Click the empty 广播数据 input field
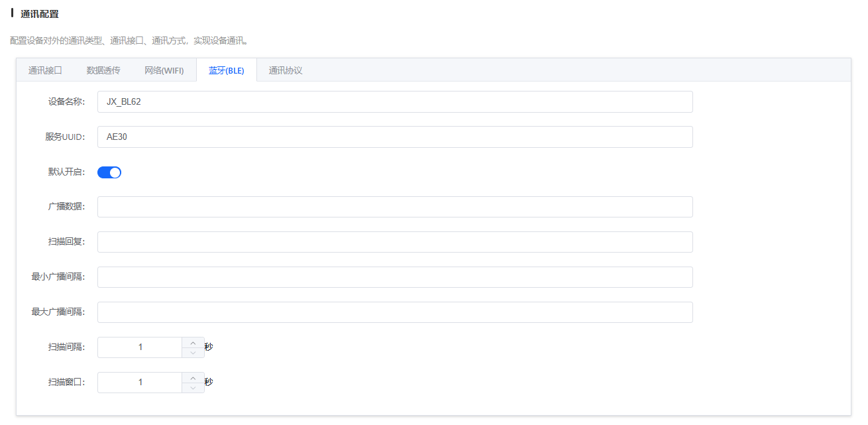 coord(394,207)
